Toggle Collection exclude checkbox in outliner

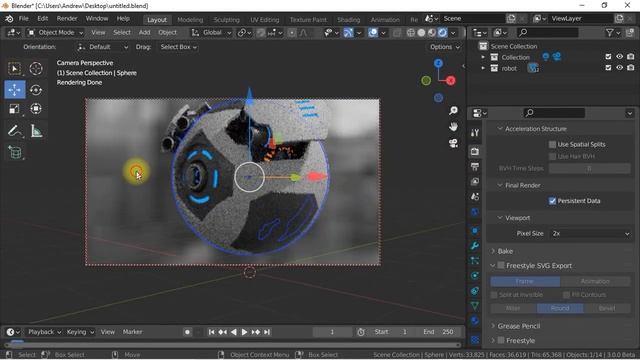tap(608, 57)
